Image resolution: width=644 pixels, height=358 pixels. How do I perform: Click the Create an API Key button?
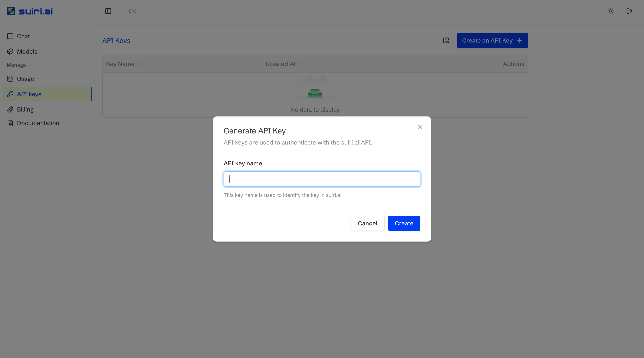tap(492, 40)
